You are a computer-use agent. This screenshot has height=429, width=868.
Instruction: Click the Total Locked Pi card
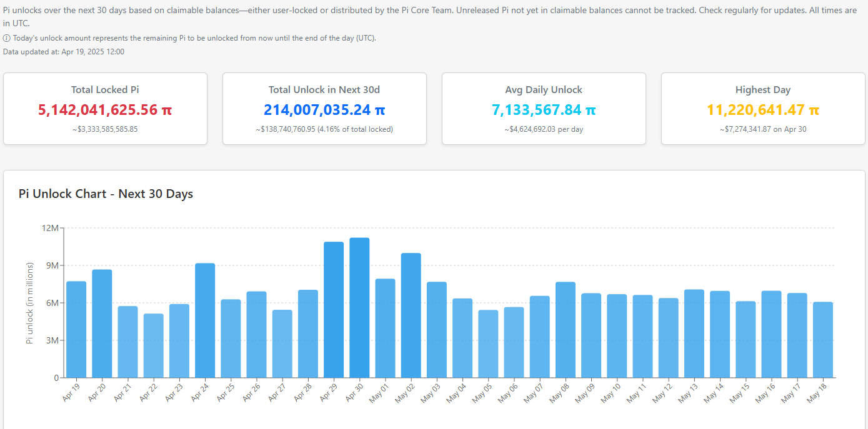click(105, 109)
